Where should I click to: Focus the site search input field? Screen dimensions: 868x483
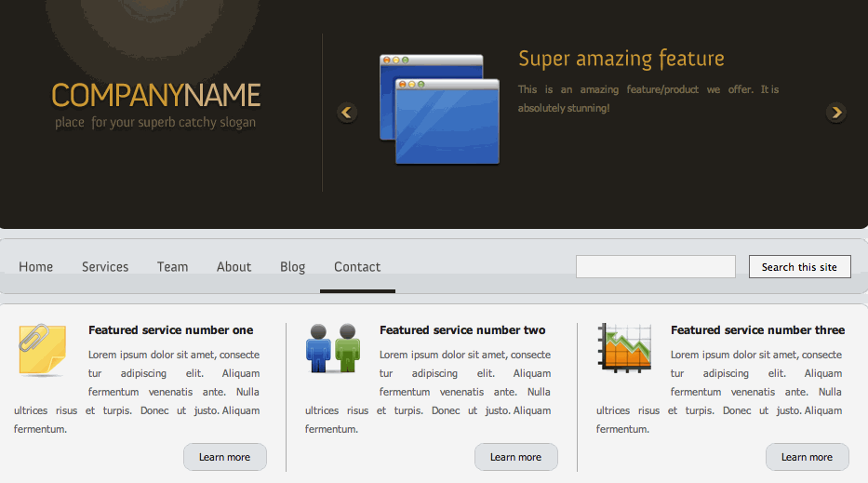click(656, 266)
